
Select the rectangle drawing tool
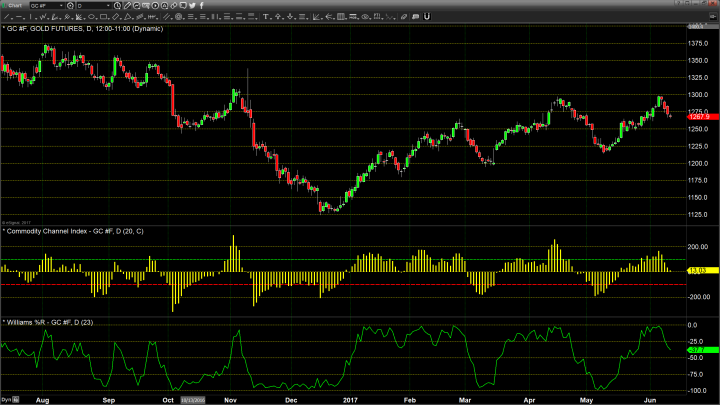tap(103, 17)
